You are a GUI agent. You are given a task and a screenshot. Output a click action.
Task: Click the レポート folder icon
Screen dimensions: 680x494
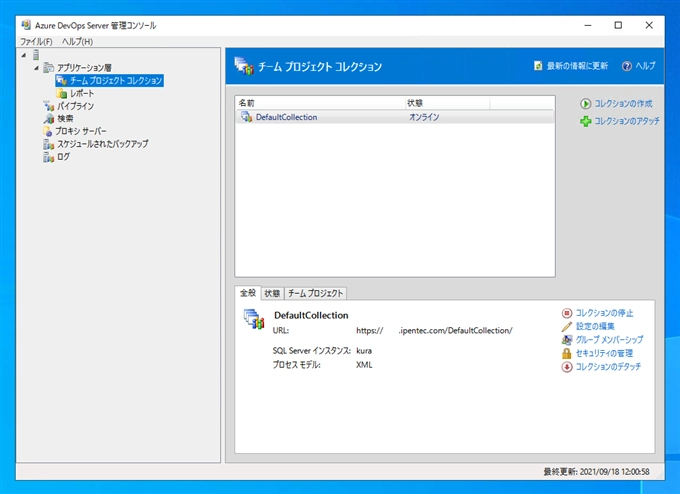pyautogui.click(x=62, y=93)
